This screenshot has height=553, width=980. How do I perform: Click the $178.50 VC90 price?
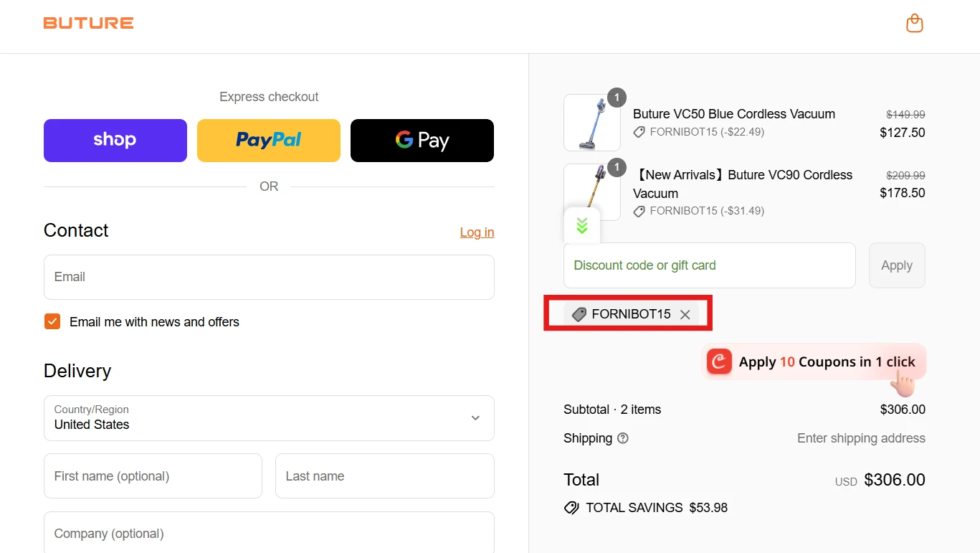(903, 193)
